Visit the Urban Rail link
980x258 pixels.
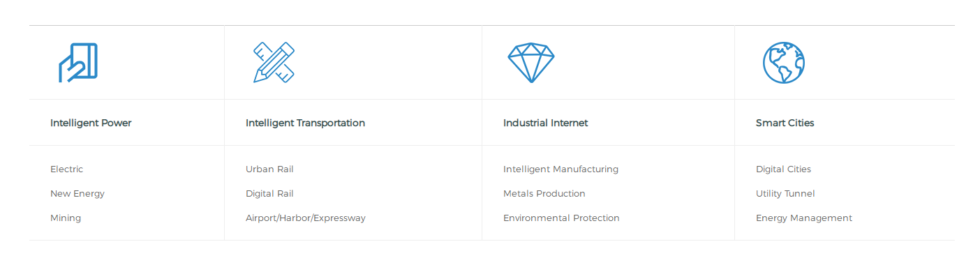269,169
